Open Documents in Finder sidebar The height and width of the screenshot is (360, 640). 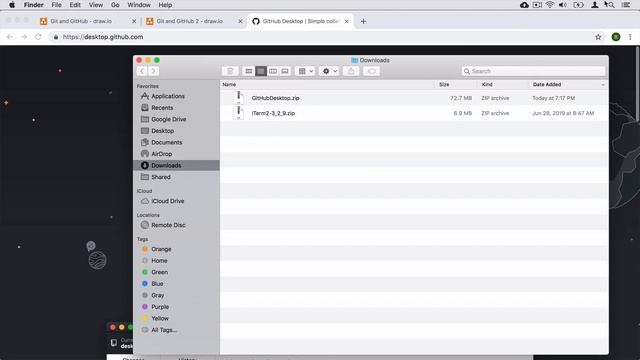[167, 142]
